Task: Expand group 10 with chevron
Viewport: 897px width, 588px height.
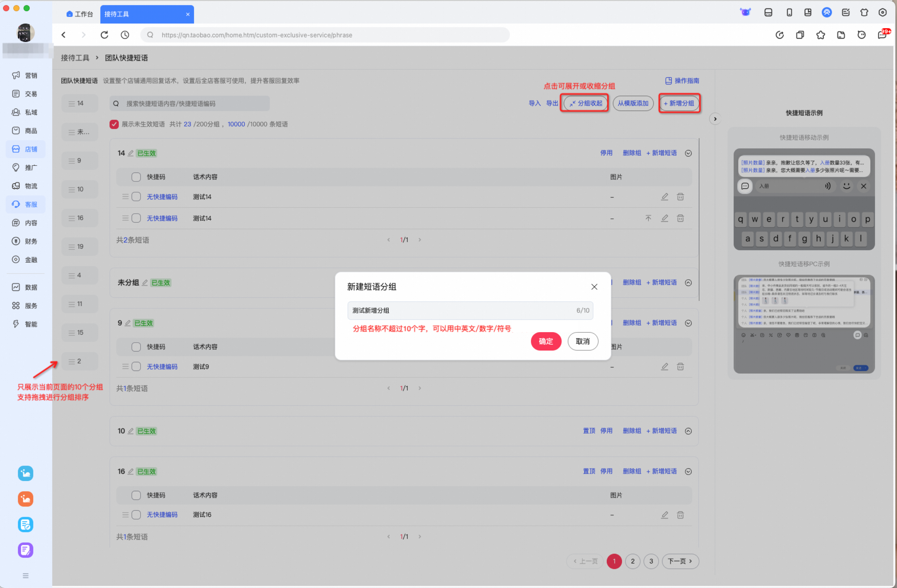Action: pos(688,431)
